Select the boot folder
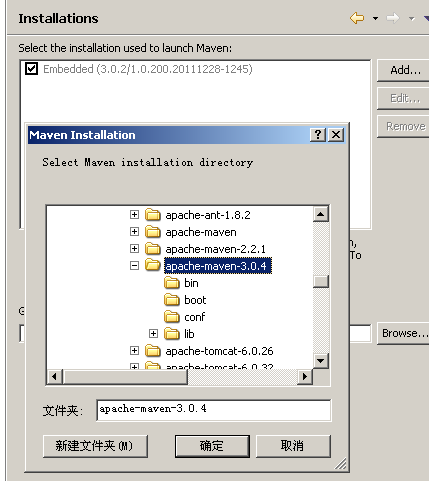 click(x=195, y=300)
